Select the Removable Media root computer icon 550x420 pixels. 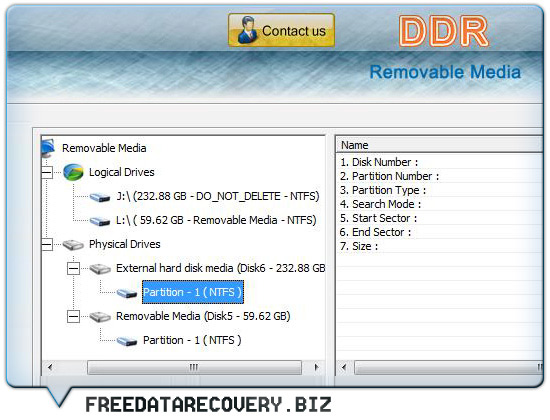tap(48, 148)
